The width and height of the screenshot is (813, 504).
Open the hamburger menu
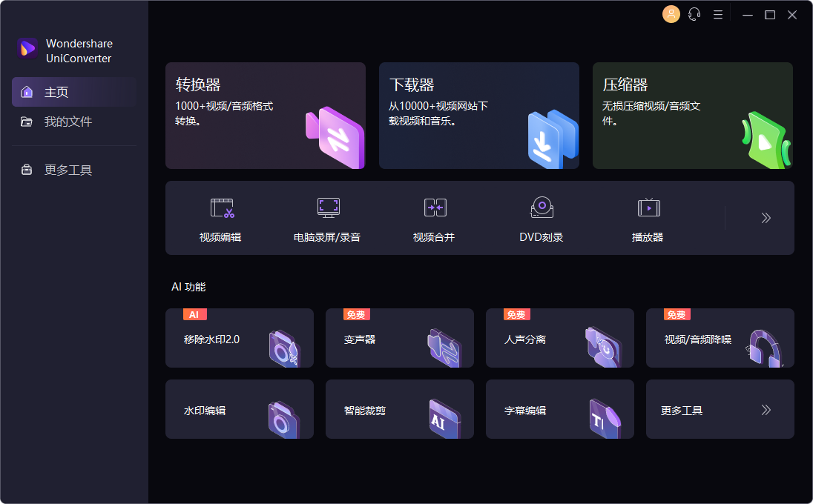pos(717,14)
